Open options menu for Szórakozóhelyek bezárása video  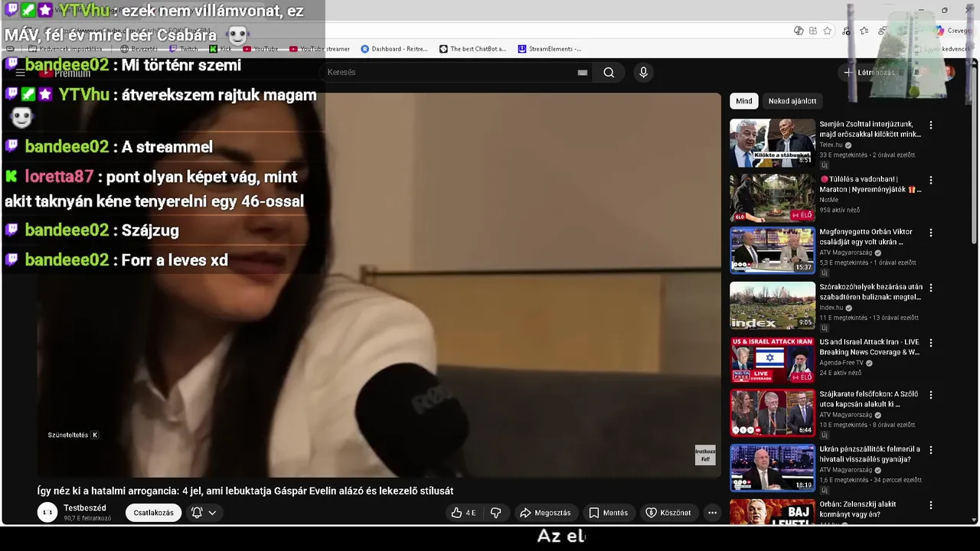tap(931, 288)
